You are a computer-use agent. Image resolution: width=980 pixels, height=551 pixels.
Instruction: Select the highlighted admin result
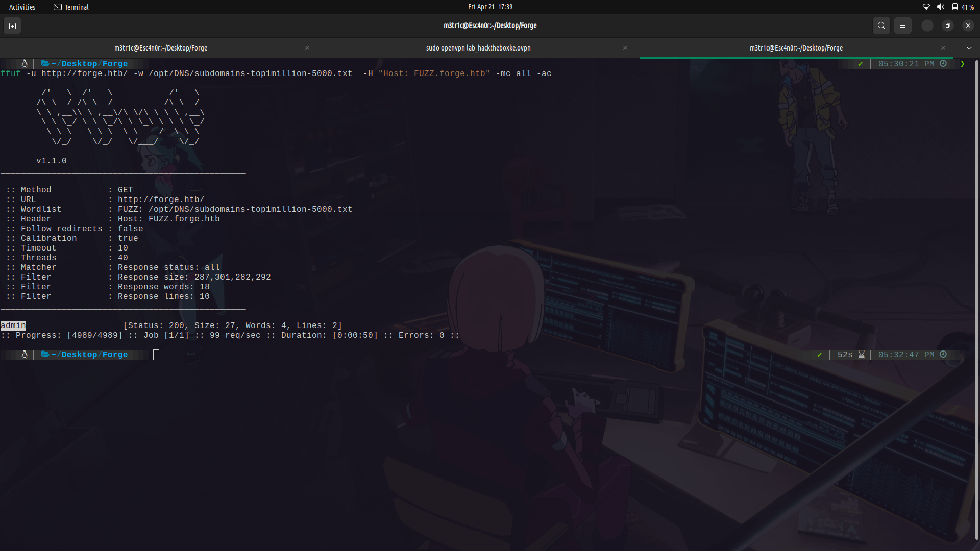click(x=13, y=325)
